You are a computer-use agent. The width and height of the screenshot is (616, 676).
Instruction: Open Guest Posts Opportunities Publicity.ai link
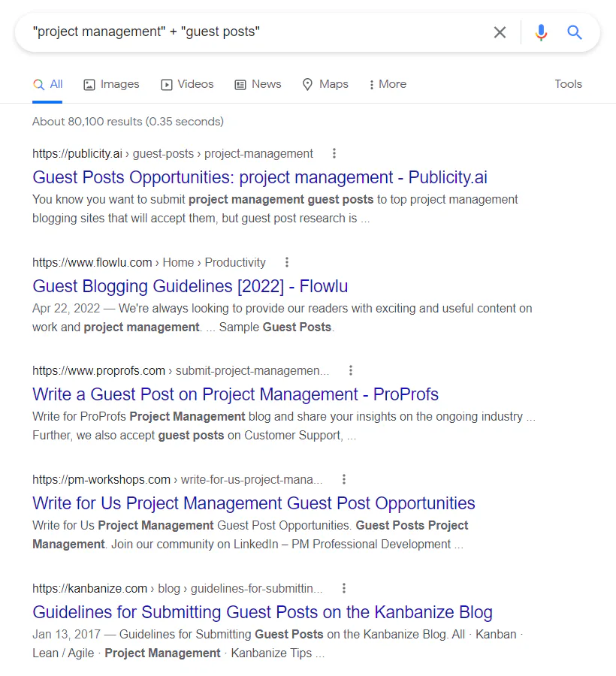pos(260,177)
